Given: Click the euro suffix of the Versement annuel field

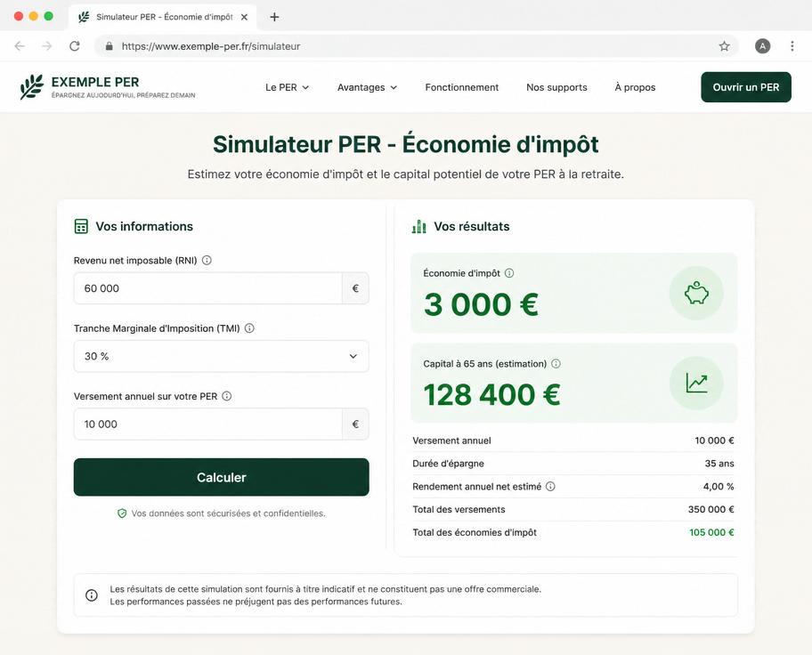Looking at the screenshot, I should 355,425.
